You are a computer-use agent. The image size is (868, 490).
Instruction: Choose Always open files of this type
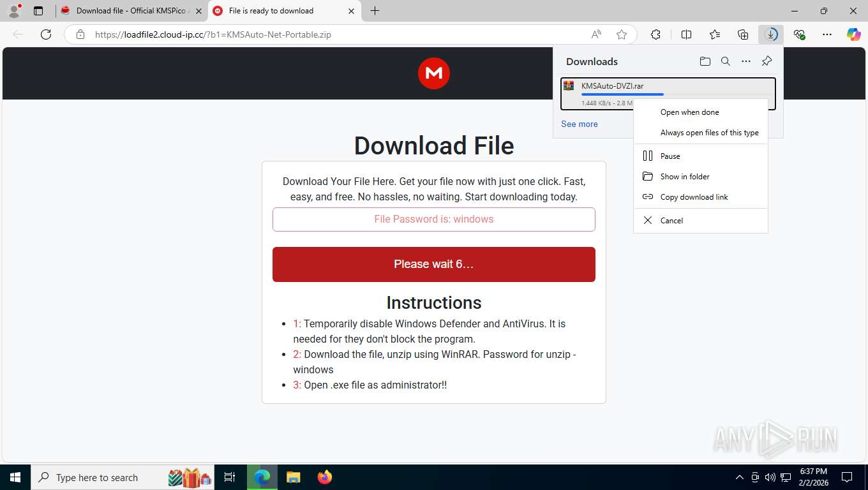pyautogui.click(x=701, y=133)
